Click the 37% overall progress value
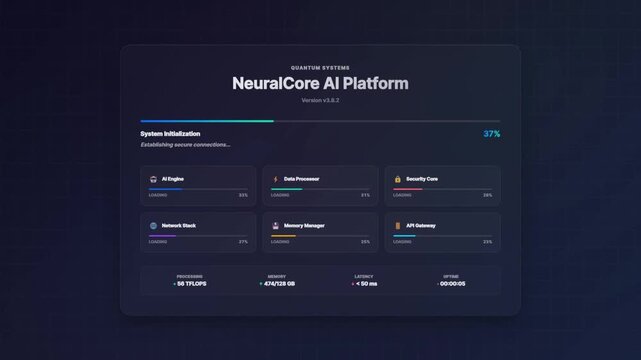 [492, 134]
